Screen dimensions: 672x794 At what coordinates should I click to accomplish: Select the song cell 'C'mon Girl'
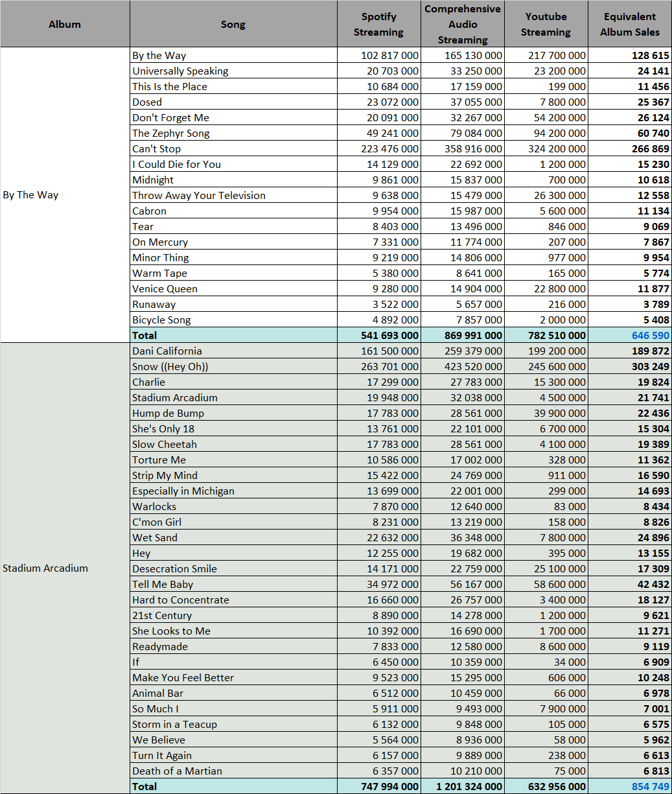[x=233, y=522]
